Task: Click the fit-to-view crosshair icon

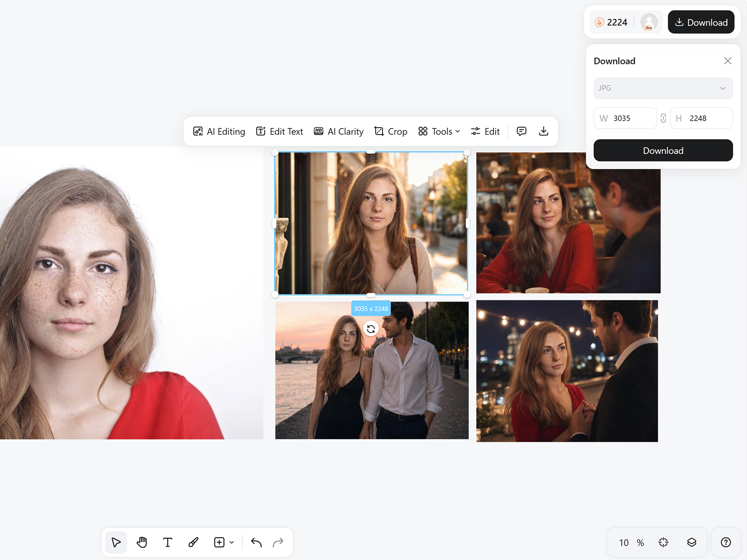Action: (x=664, y=542)
